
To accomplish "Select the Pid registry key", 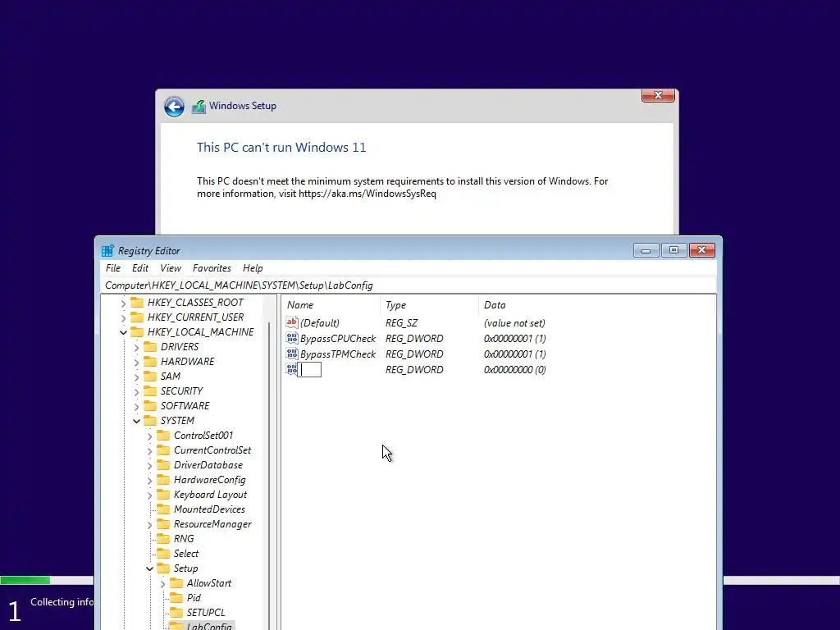I will [194, 598].
